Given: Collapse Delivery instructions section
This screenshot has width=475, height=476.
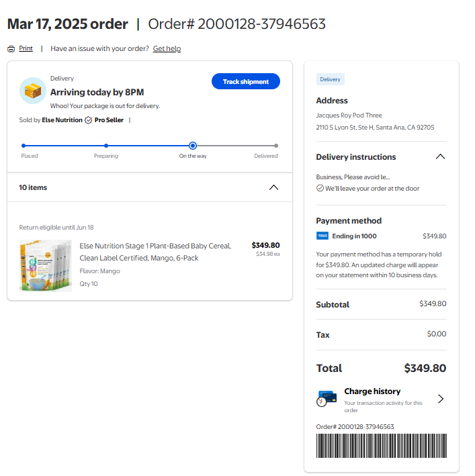Looking at the screenshot, I should tap(440, 156).
